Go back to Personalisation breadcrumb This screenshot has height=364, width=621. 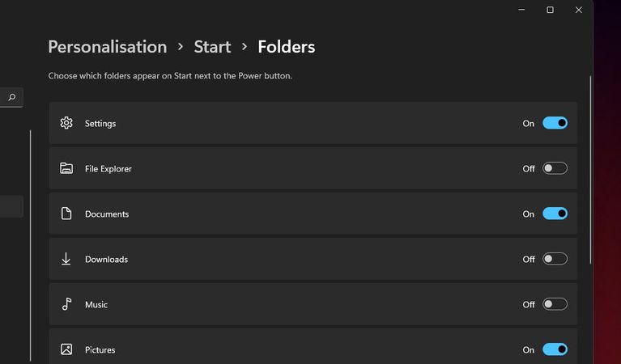pyautogui.click(x=107, y=47)
